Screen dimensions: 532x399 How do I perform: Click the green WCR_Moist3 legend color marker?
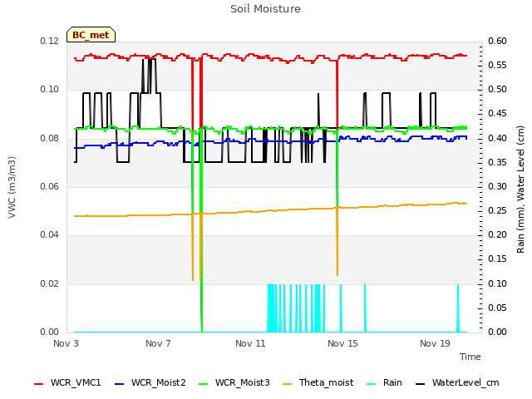tap(203, 384)
